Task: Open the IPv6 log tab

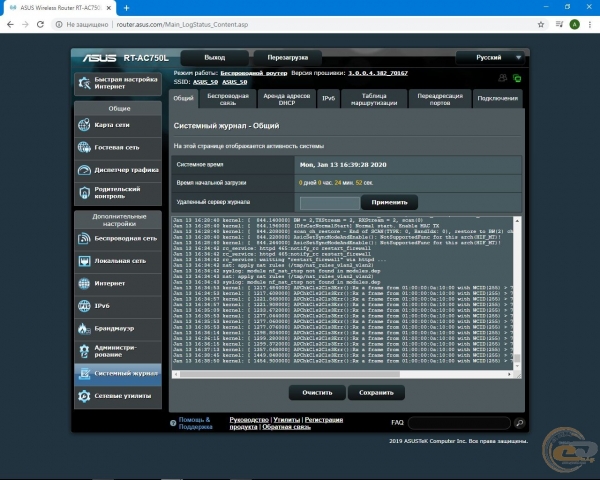Action: 328,98
